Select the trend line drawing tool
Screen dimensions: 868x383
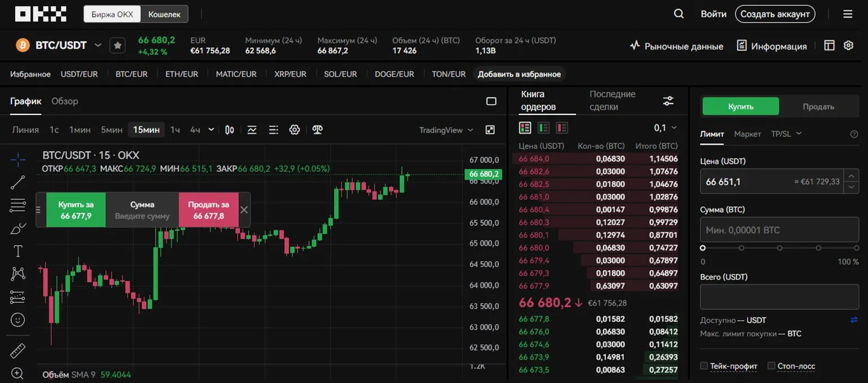tap(18, 182)
